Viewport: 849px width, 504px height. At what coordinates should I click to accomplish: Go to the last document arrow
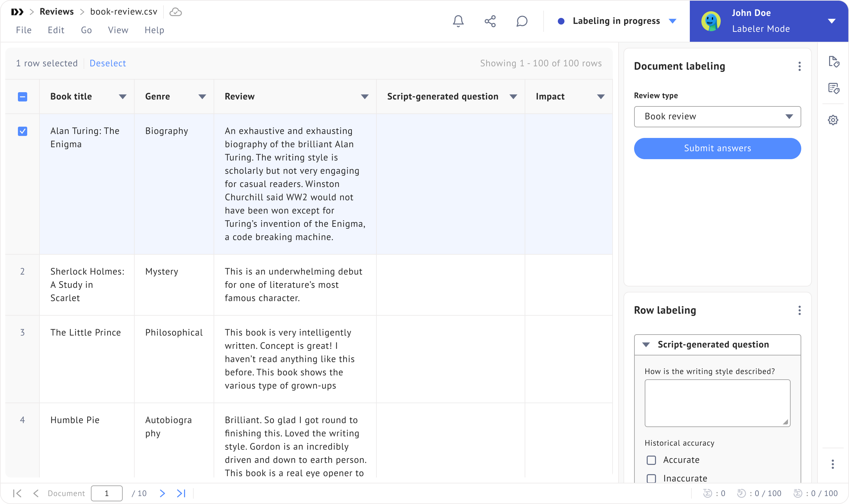pyautogui.click(x=181, y=493)
